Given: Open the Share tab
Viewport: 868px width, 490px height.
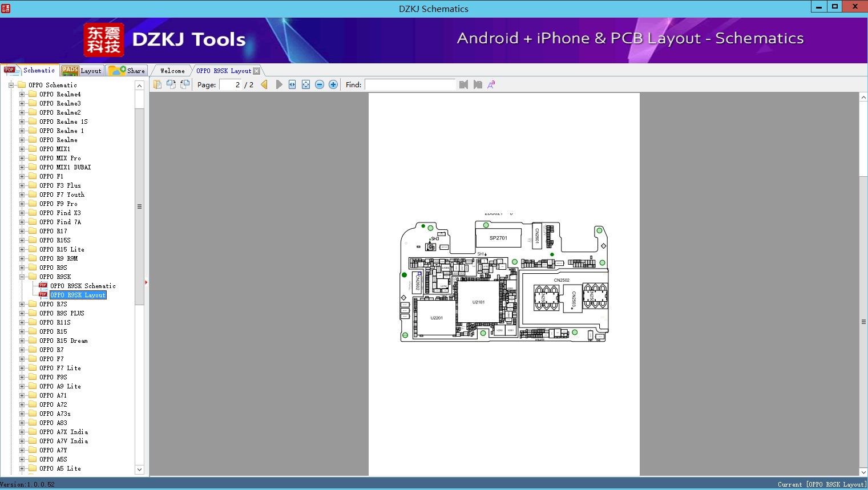Looking at the screenshot, I should 128,71.
